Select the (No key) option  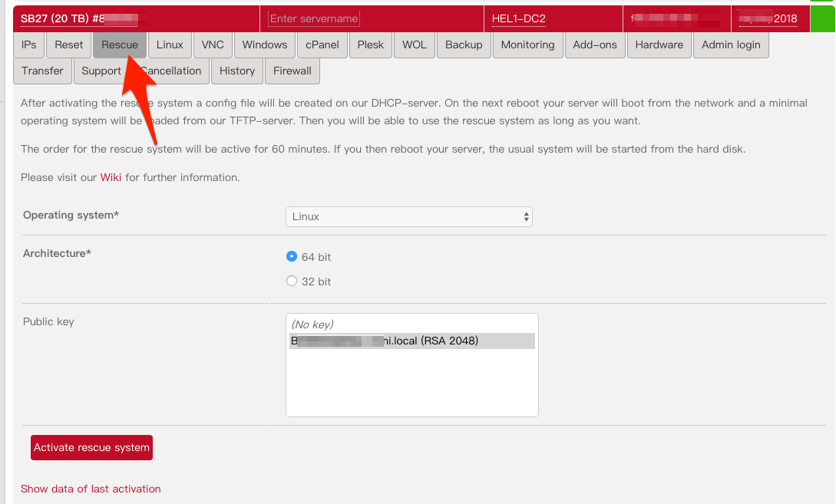[312, 324]
